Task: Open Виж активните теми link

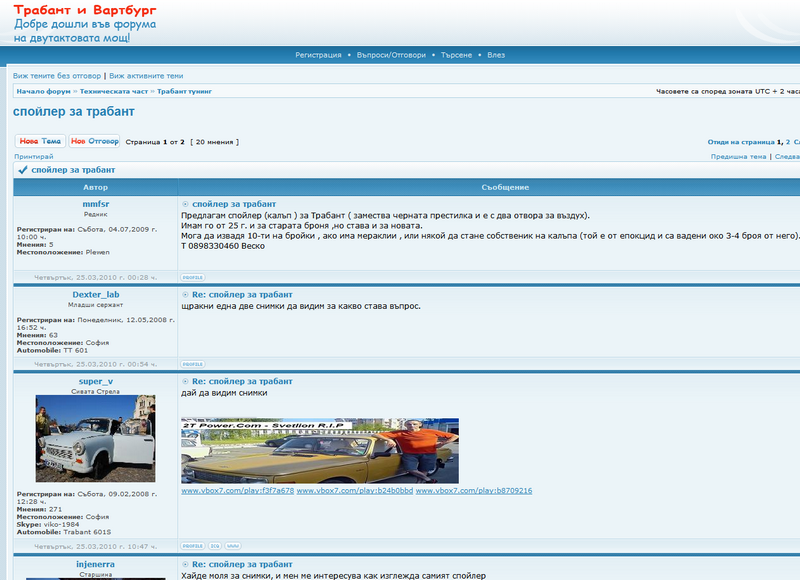Action: click(146, 76)
